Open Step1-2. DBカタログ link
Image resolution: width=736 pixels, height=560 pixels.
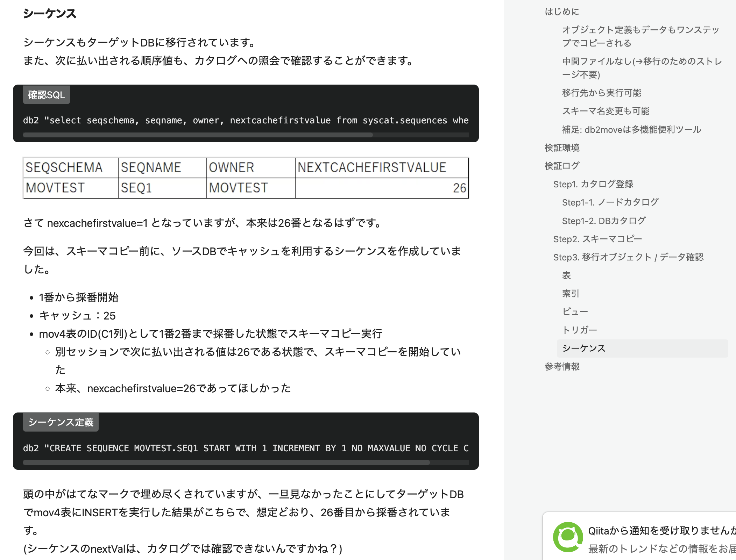604,221
